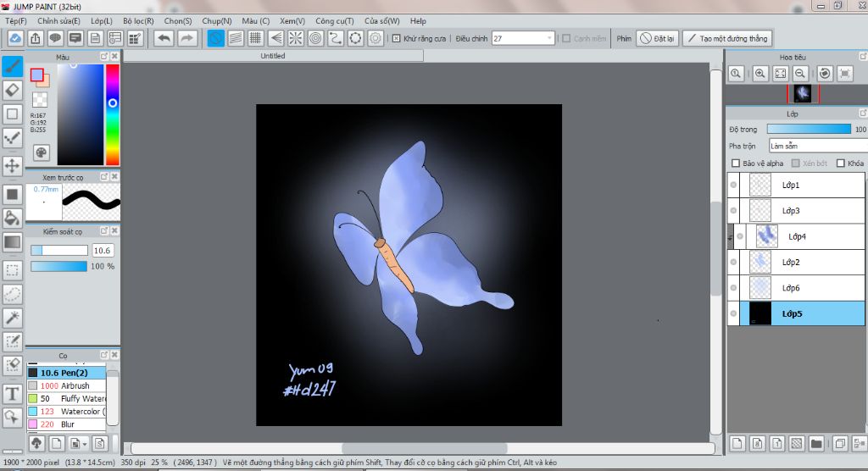Pop out the Màu color panel
This screenshot has width=868, height=471.
click(x=104, y=57)
